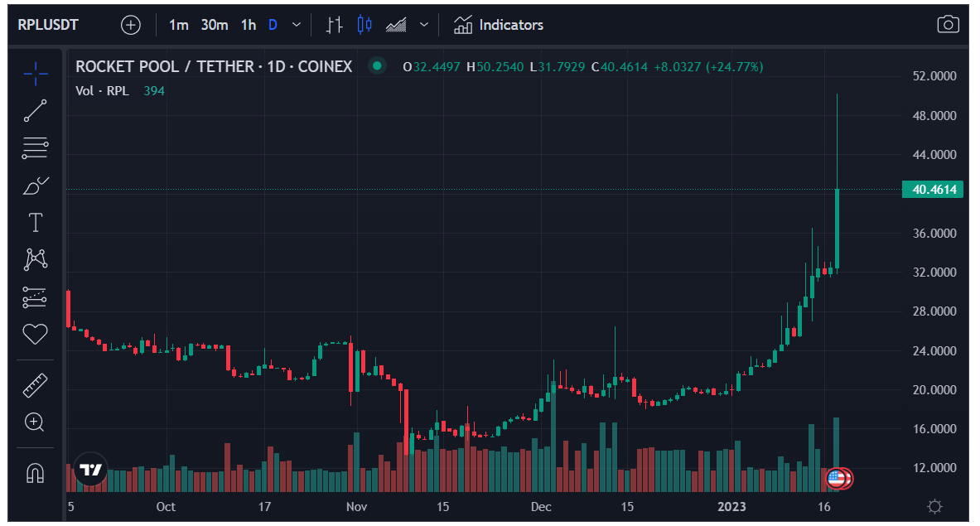Select the bars chart style

click(x=335, y=25)
